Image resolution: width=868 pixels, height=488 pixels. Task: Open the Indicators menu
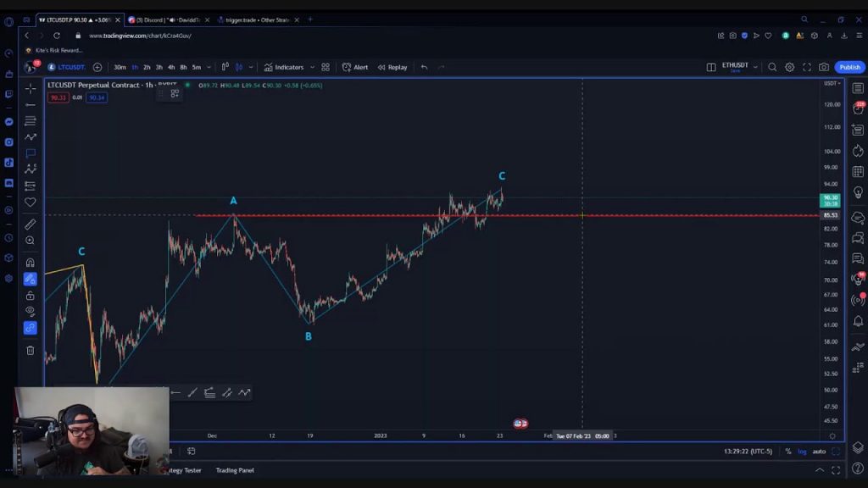pos(283,67)
